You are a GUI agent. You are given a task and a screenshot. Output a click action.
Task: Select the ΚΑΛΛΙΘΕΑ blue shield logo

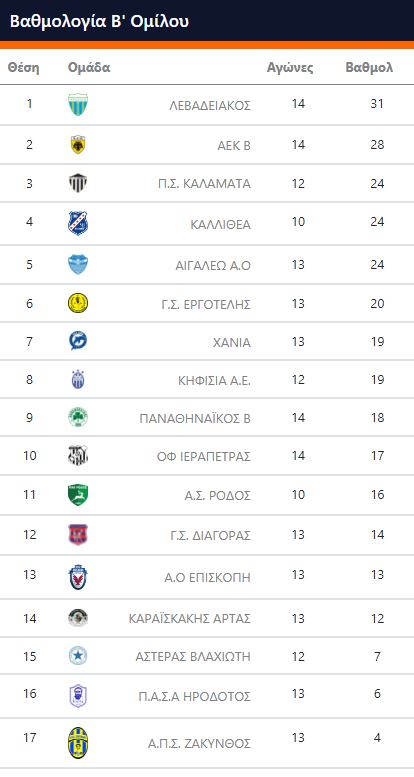point(78,223)
